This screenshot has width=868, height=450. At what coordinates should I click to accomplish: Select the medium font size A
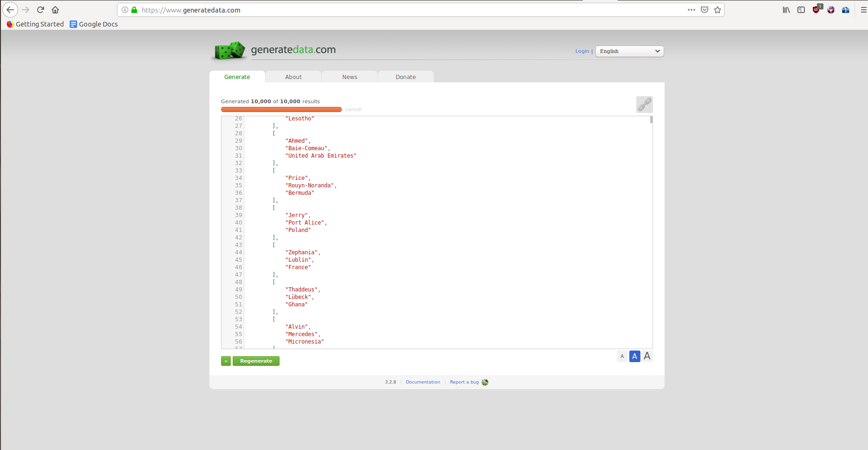tap(635, 357)
